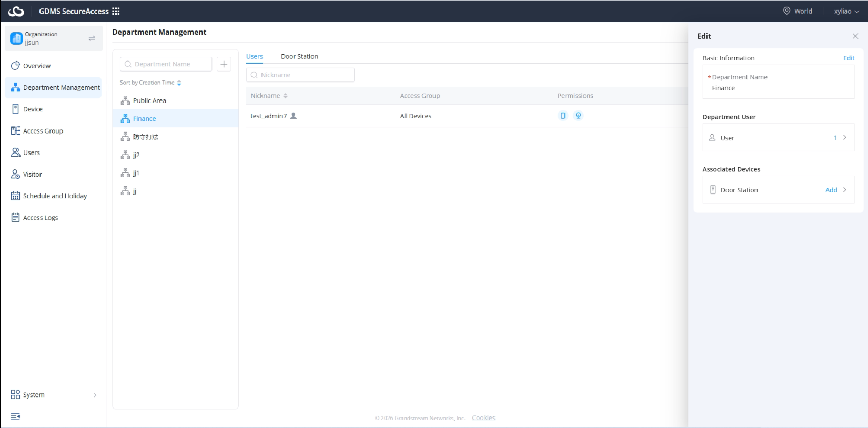Click the test_admin7 nickname cell
This screenshot has height=428, width=868.
pyautogui.click(x=268, y=116)
